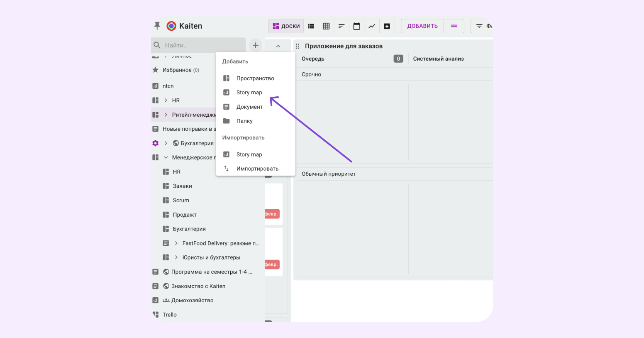Collapse the sidebar panel with the chevron
The image size is (644, 338).
point(278,45)
